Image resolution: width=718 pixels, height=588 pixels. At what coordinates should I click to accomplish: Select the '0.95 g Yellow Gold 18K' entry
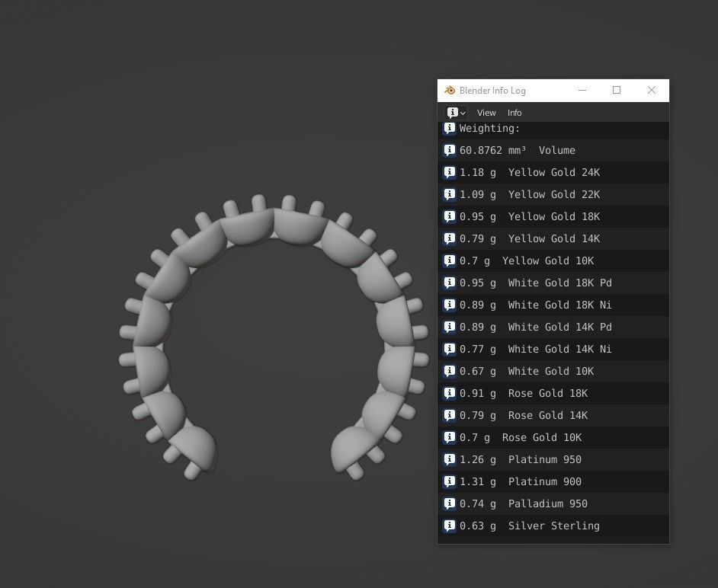pyautogui.click(x=553, y=216)
